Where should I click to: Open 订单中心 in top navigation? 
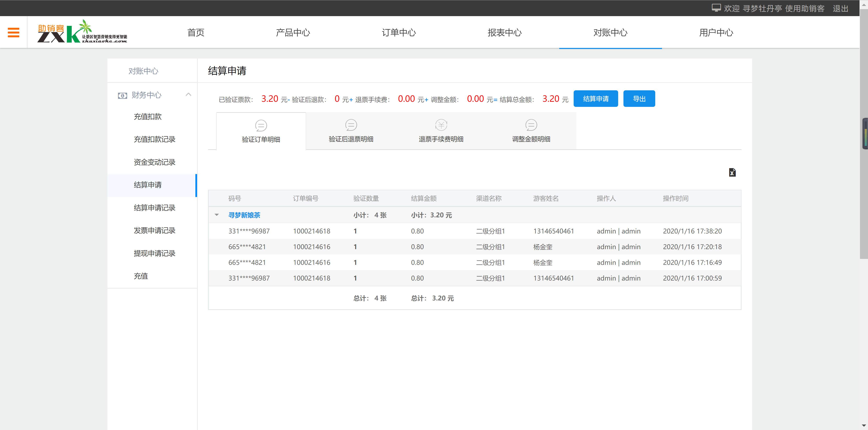coord(399,33)
